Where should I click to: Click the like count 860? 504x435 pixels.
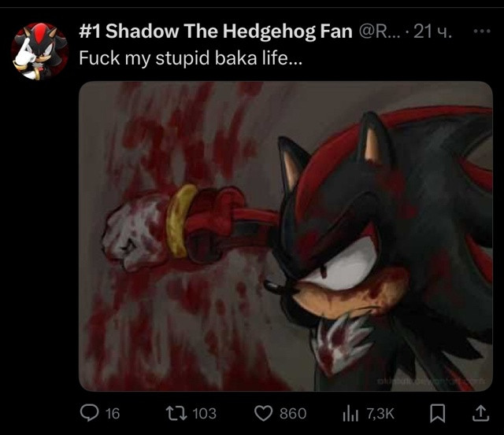293,414
